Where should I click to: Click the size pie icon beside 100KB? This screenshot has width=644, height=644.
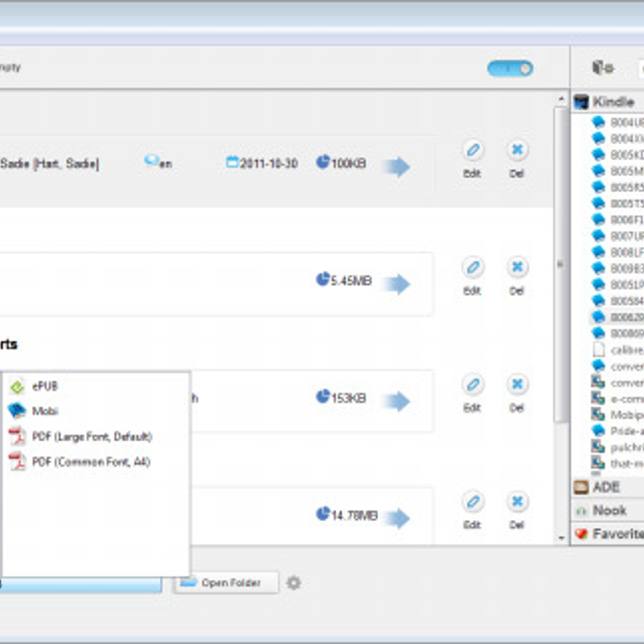pos(323,161)
